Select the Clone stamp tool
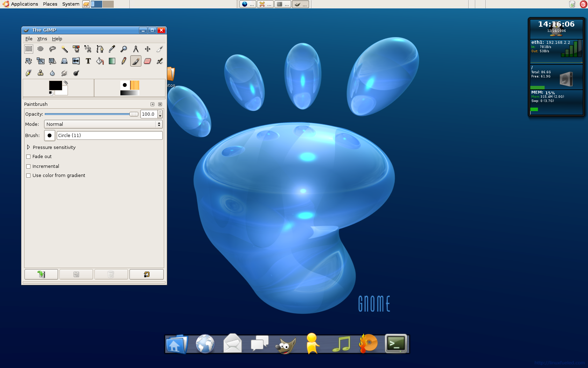 coord(41,73)
